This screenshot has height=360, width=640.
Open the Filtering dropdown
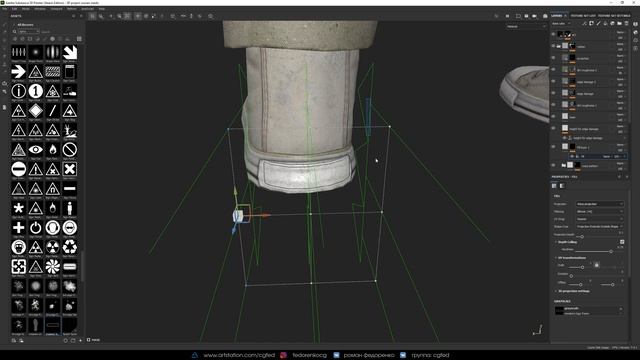tap(599, 211)
